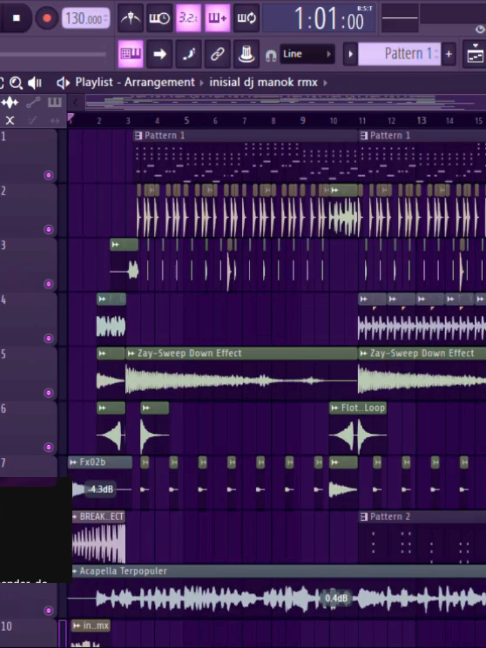Click Playlist - Arrangement menu label
The image size is (486, 648).
coord(135,82)
